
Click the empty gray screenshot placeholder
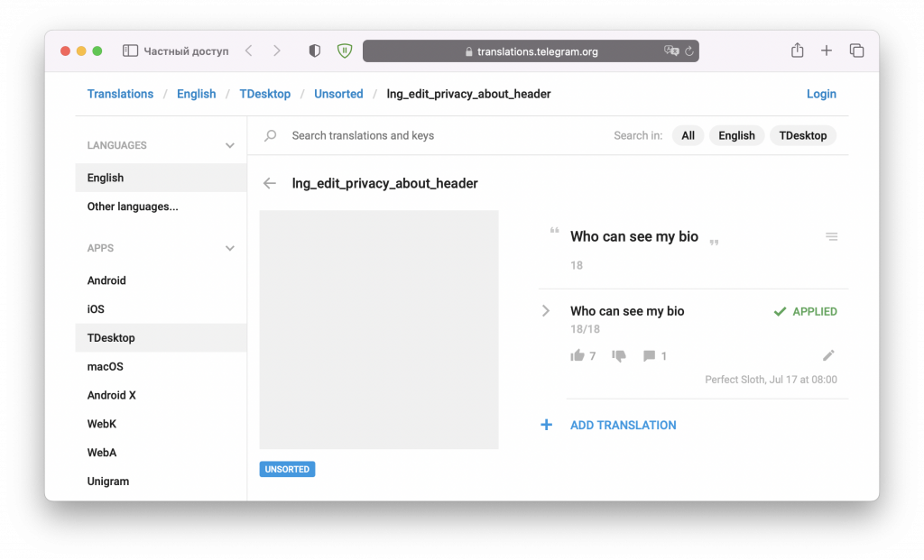[x=379, y=330]
